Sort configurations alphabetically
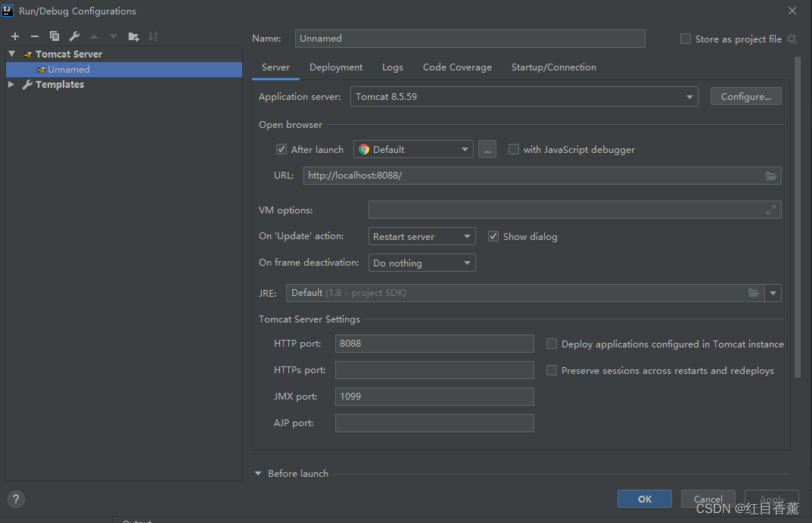 click(153, 36)
